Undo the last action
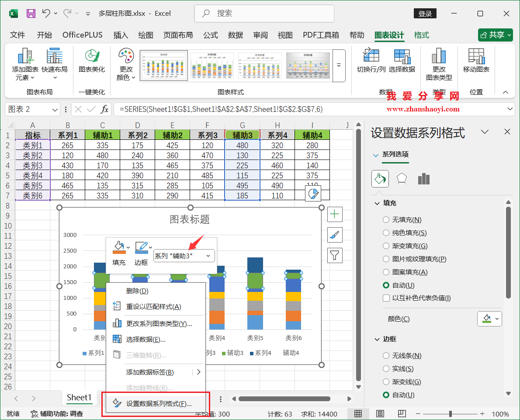This screenshot has width=520, height=420. 46,13
